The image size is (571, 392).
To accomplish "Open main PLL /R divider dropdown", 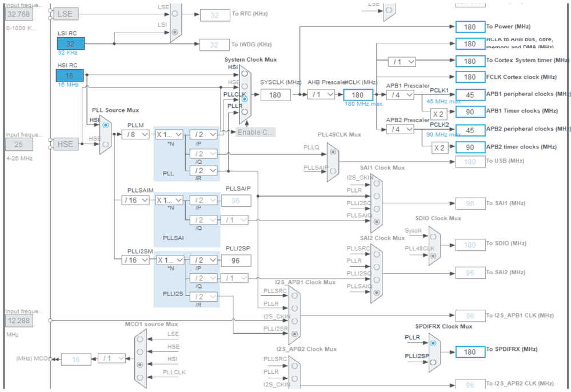I will pyautogui.click(x=203, y=170).
